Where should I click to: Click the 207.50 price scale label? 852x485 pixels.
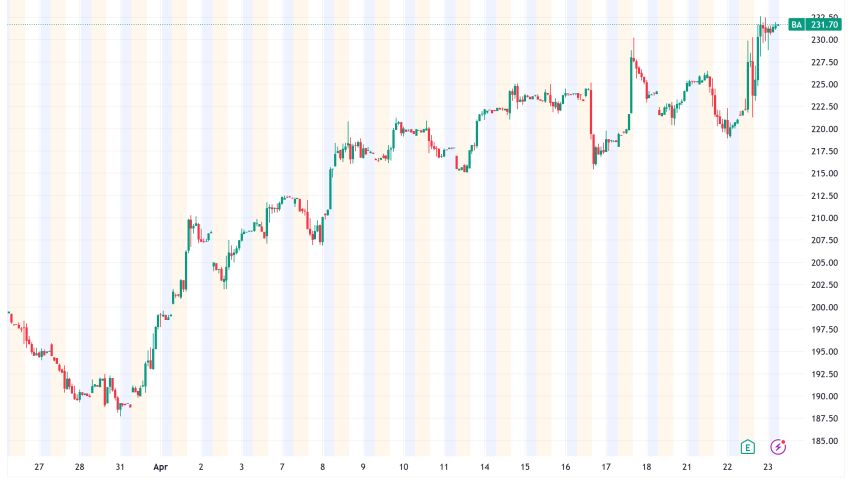point(825,240)
